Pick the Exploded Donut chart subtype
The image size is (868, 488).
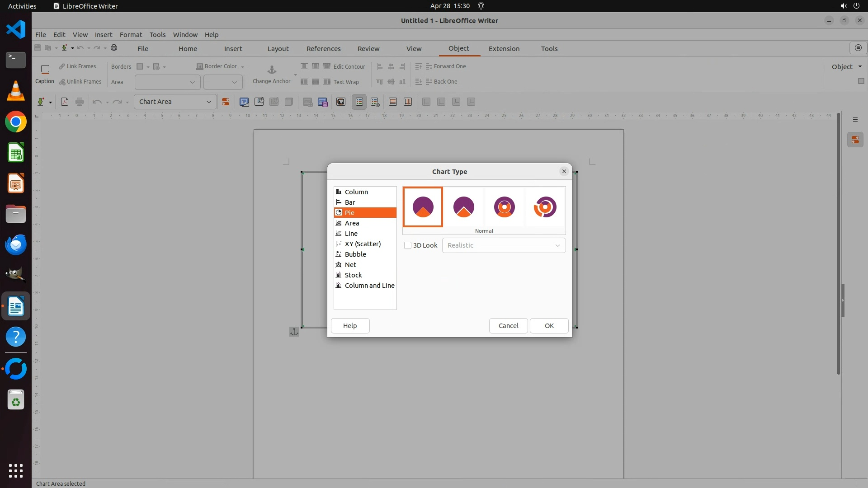545,207
